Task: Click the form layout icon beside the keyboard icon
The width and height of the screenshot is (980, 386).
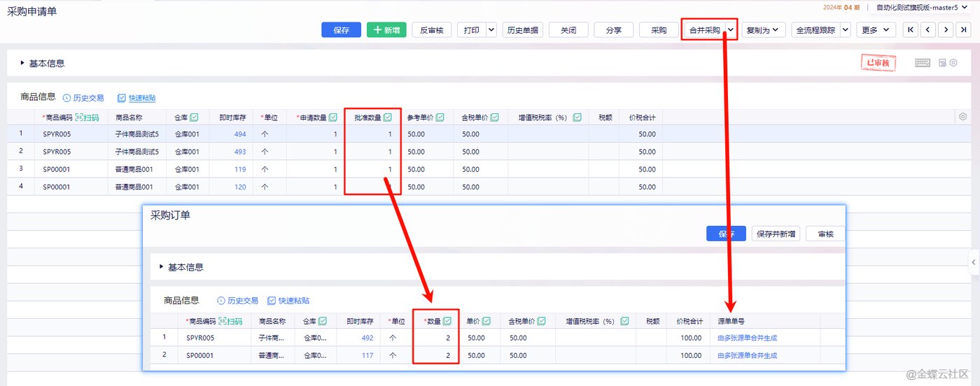Action: pos(942,63)
